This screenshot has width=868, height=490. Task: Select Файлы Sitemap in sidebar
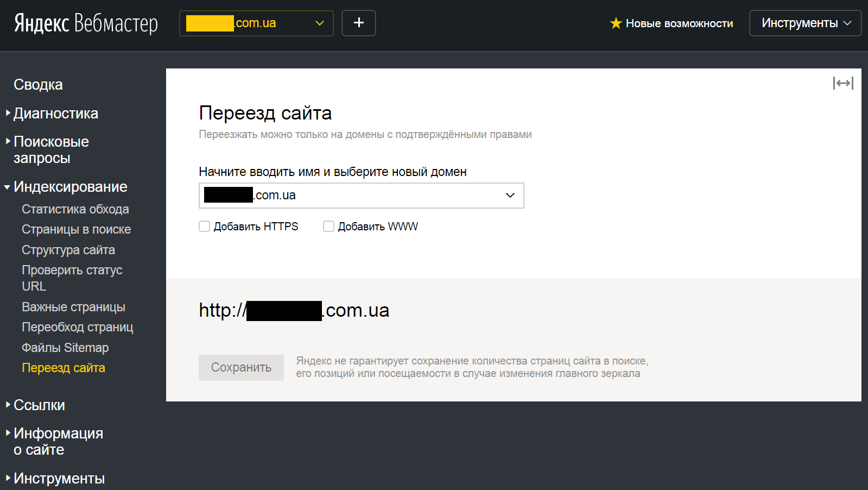coord(65,348)
